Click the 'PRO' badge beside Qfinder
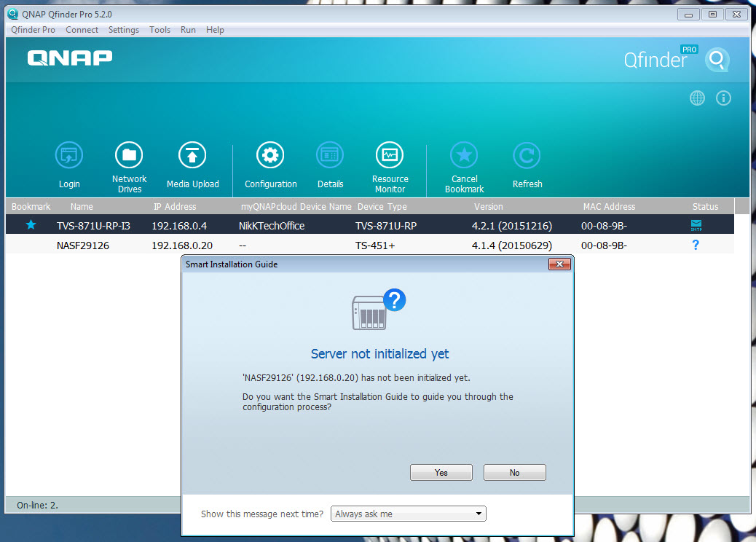 [x=689, y=50]
